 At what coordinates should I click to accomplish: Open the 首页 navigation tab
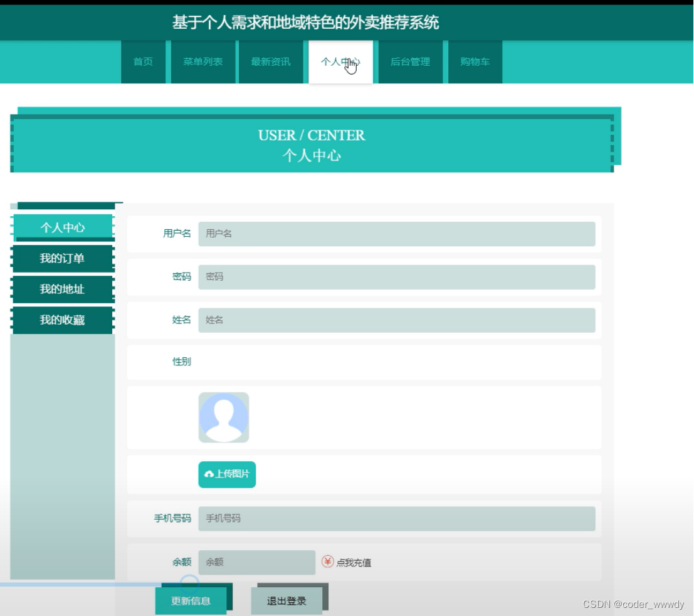tap(143, 61)
